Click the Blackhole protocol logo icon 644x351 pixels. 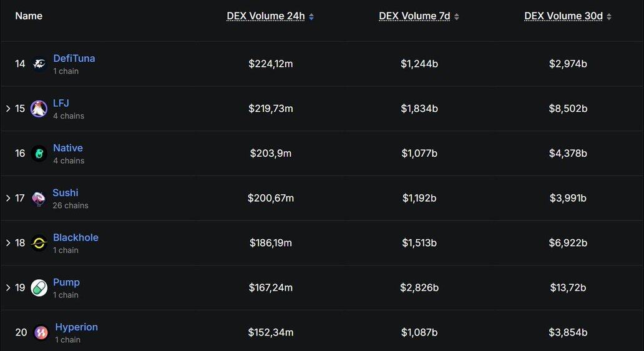[x=39, y=243]
